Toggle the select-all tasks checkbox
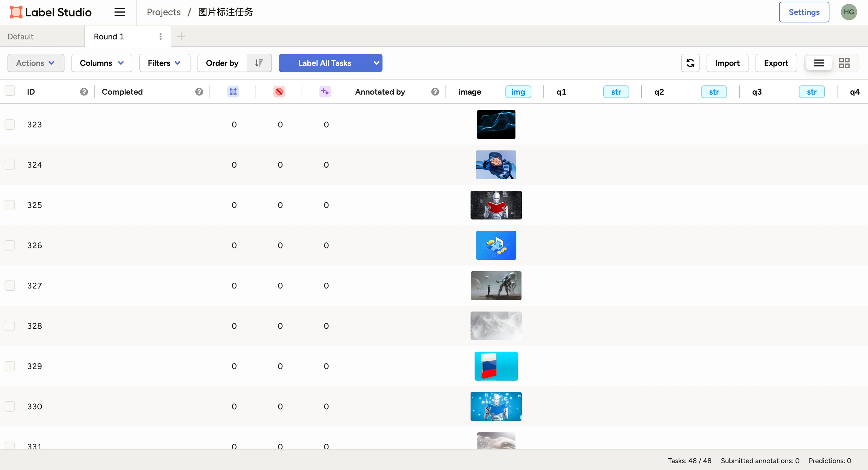 [x=10, y=91]
